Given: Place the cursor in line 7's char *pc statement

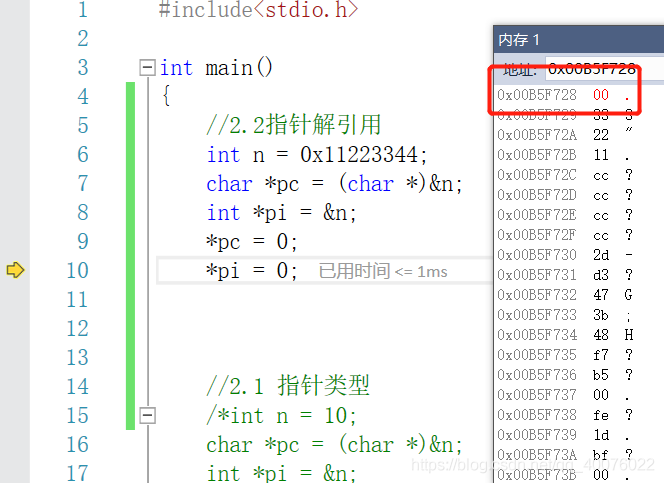Looking at the screenshot, I should click(x=335, y=184).
